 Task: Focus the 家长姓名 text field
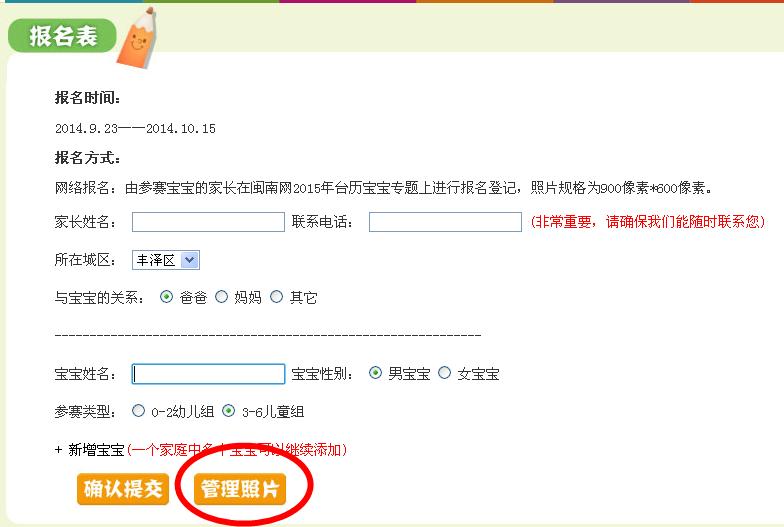(208, 222)
